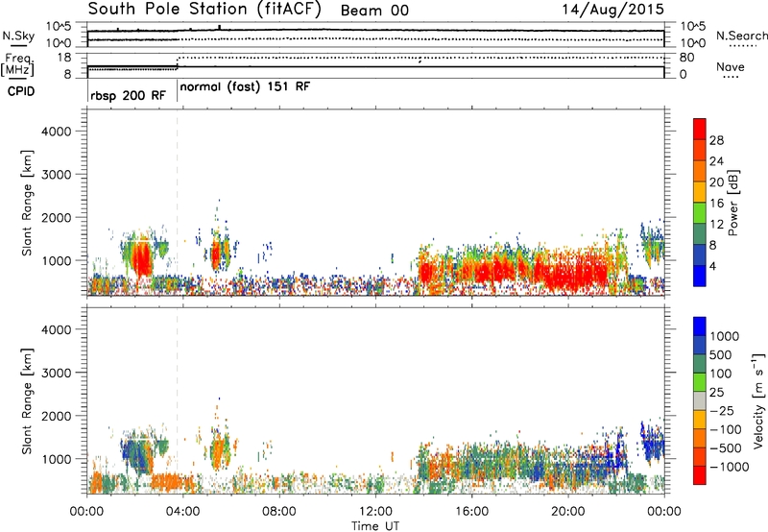This screenshot has width=768, height=532.
Task: Pick the yellow 16–20 dB Power colorbar segment
Action: [700, 192]
